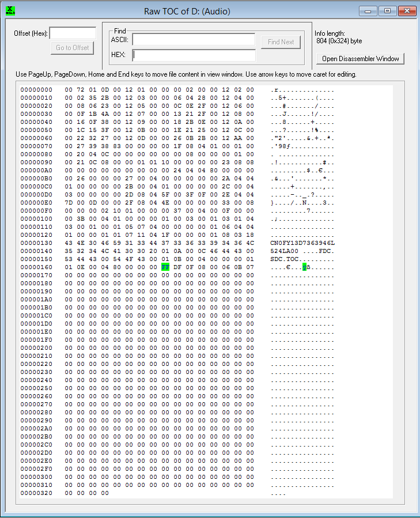The height and width of the screenshot is (518, 420).
Task: Click the 72 byte in row 00000000
Action: point(81,89)
